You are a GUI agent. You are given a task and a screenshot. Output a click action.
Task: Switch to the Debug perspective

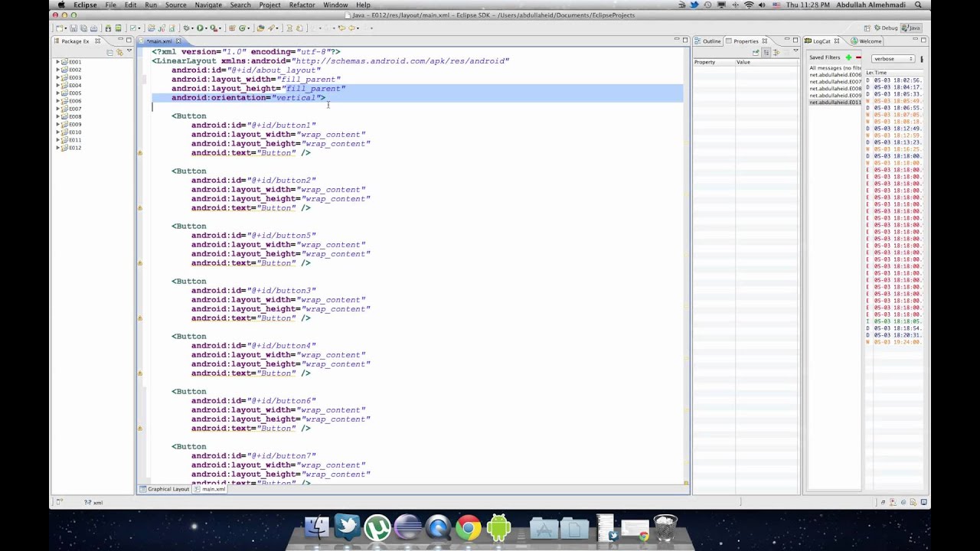coord(886,28)
